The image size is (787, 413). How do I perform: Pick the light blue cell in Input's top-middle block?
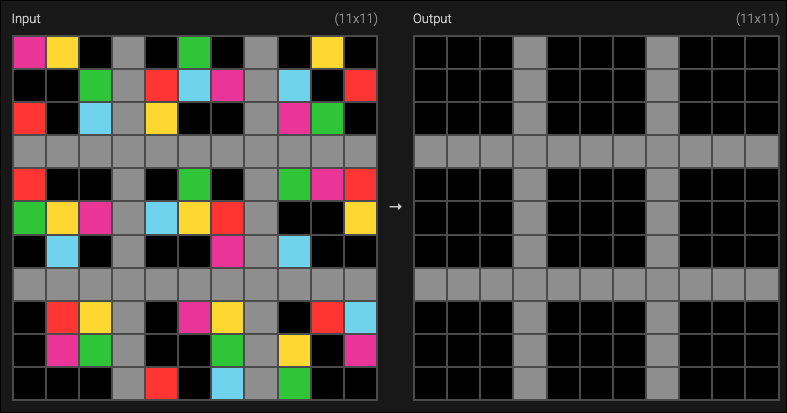point(194,85)
